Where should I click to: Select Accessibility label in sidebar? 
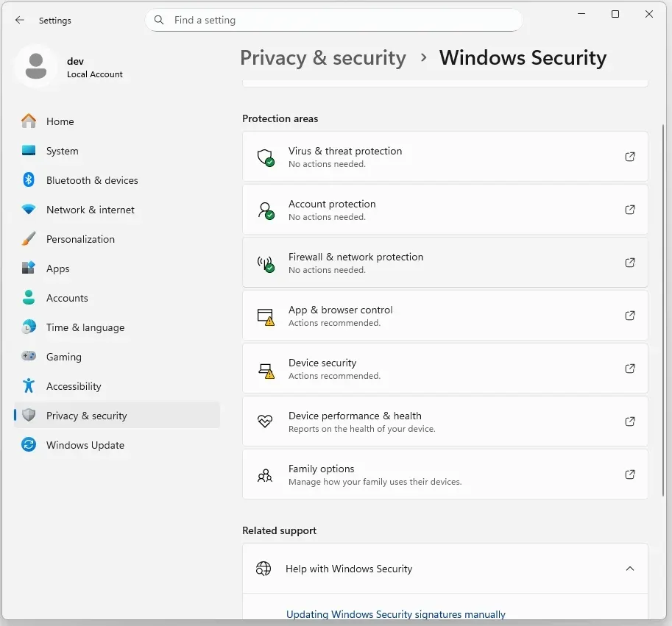pyautogui.click(x=74, y=386)
